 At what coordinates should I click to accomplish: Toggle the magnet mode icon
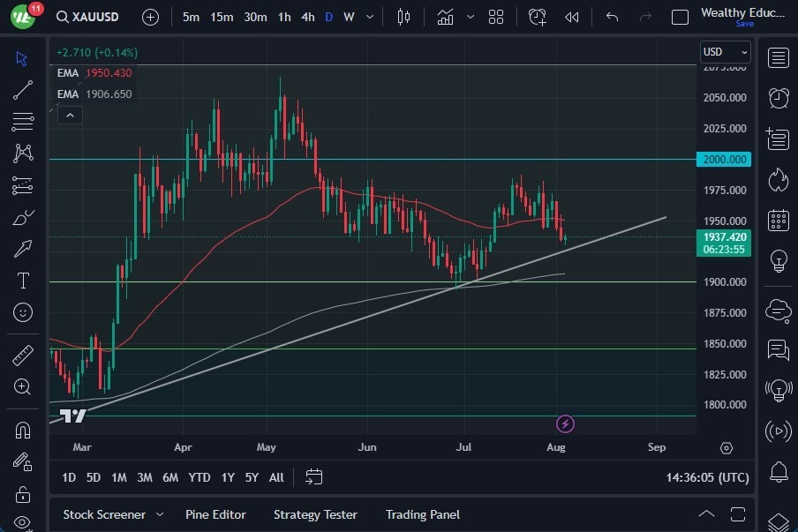point(23,430)
